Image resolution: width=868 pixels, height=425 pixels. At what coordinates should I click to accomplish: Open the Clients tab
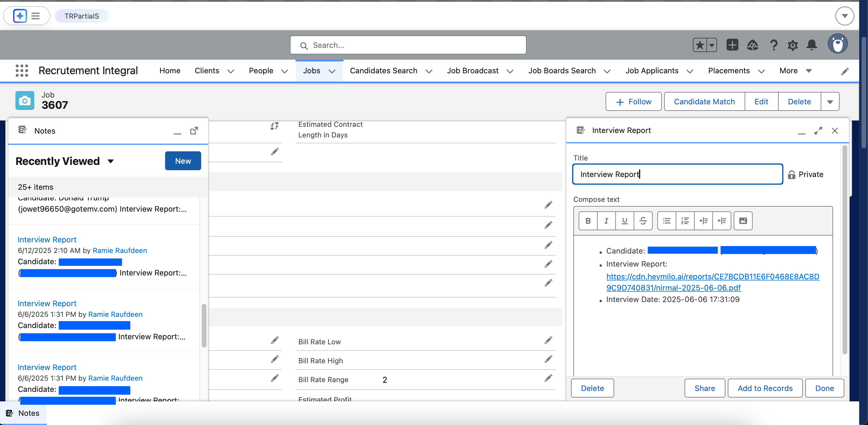(207, 71)
